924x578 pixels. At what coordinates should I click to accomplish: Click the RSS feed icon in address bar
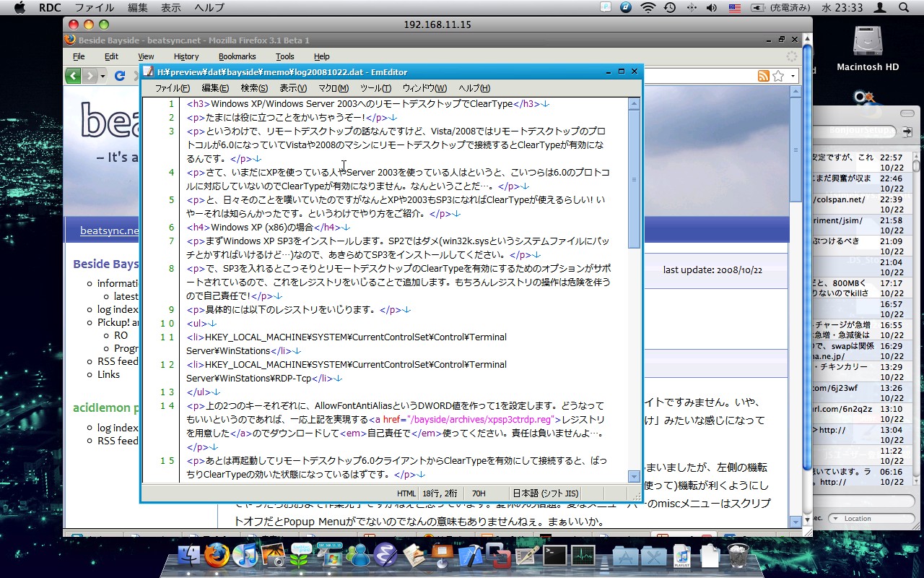point(763,76)
